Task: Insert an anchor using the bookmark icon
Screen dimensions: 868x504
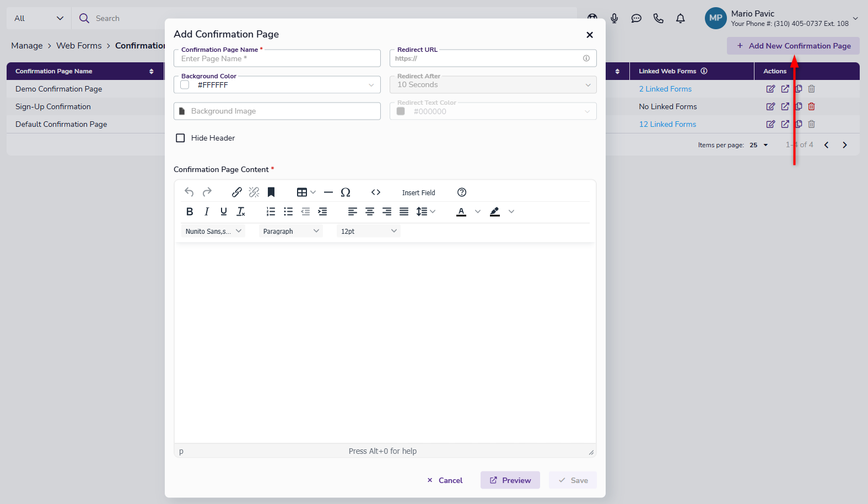Action: pyautogui.click(x=271, y=192)
